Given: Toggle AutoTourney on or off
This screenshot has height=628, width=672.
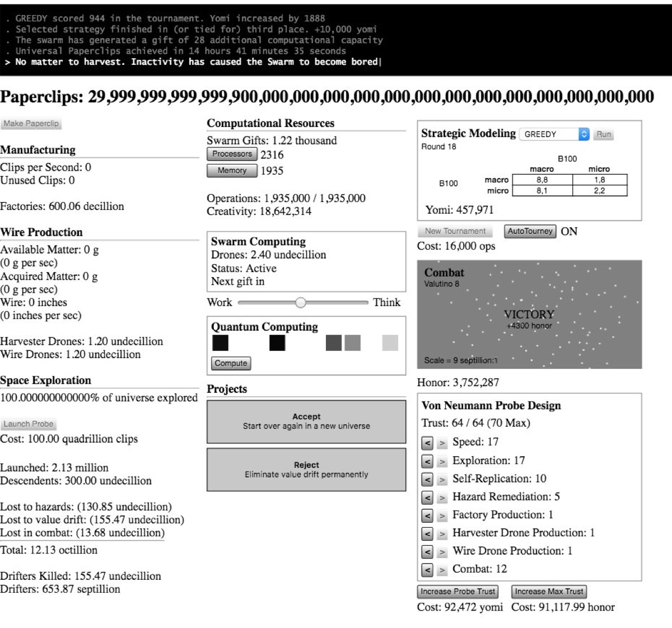Looking at the screenshot, I should point(530,231).
